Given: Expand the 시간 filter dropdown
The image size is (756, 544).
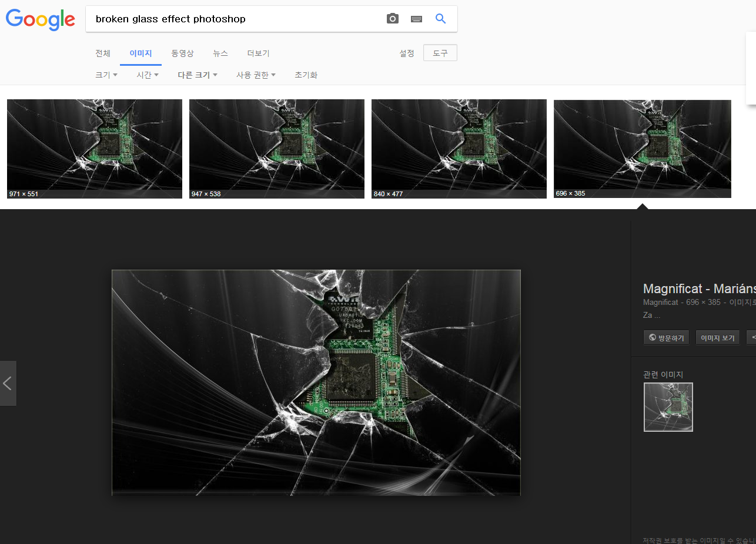Looking at the screenshot, I should tap(148, 75).
